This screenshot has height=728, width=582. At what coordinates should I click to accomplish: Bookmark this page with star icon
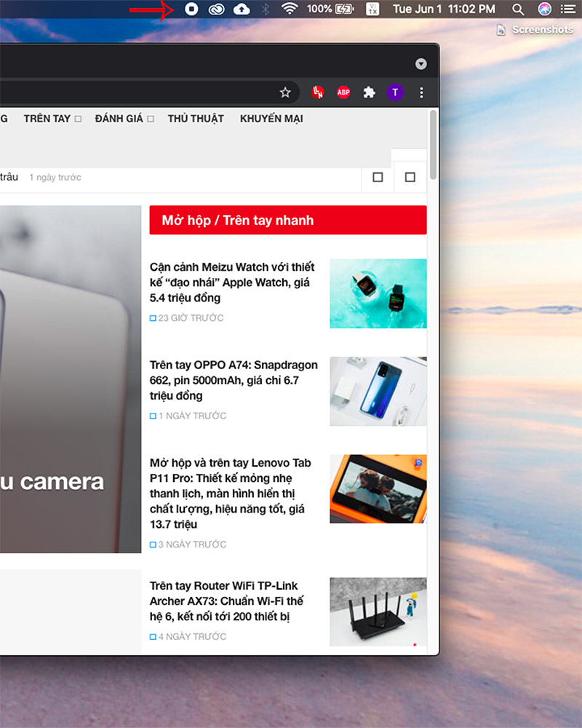(x=285, y=92)
